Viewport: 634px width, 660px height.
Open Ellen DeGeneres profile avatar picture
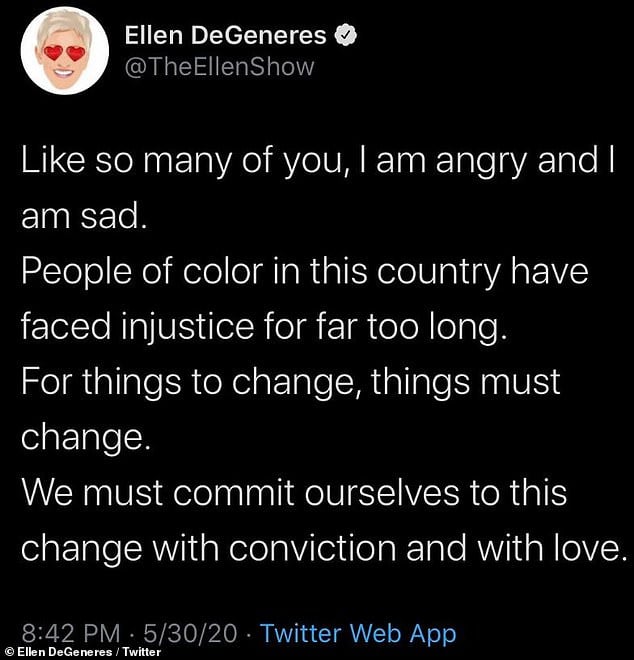(x=64, y=51)
